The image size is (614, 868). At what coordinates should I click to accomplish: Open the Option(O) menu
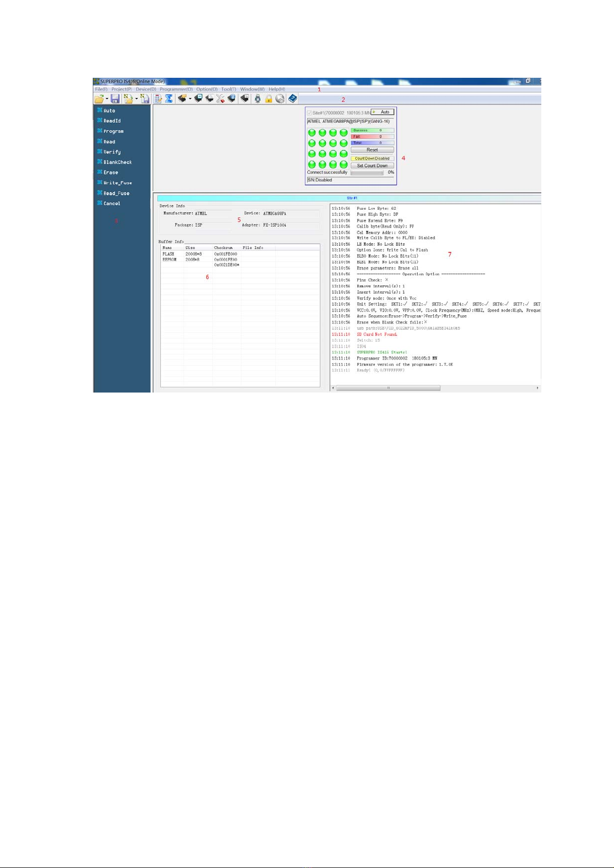pos(207,89)
